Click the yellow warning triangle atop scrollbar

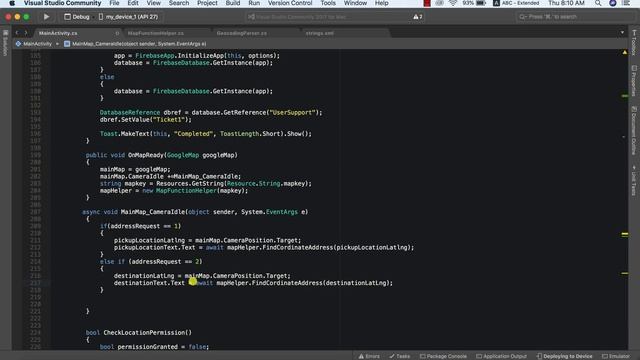624,52
